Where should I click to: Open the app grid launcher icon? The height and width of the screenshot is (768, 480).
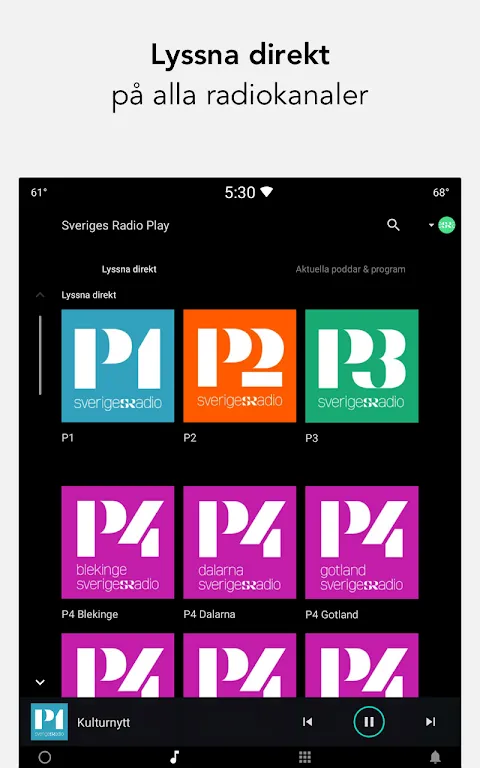(x=305, y=757)
